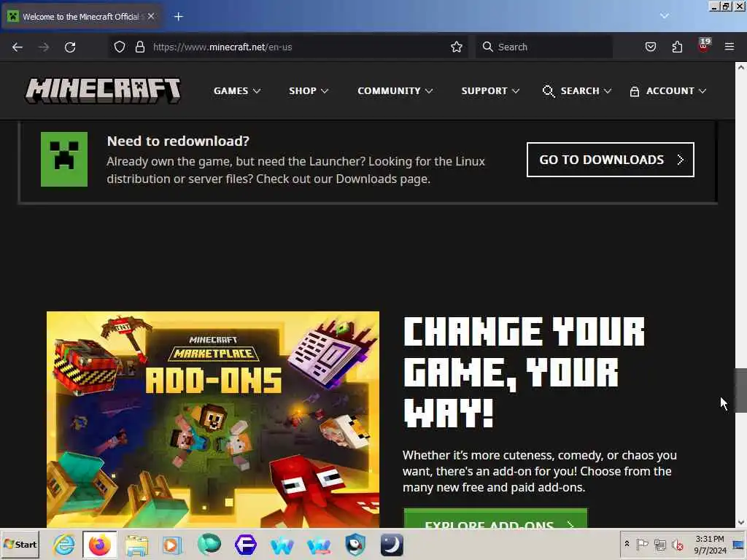
Task: Open the COMMUNITY navigation menu
Action: click(x=395, y=91)
